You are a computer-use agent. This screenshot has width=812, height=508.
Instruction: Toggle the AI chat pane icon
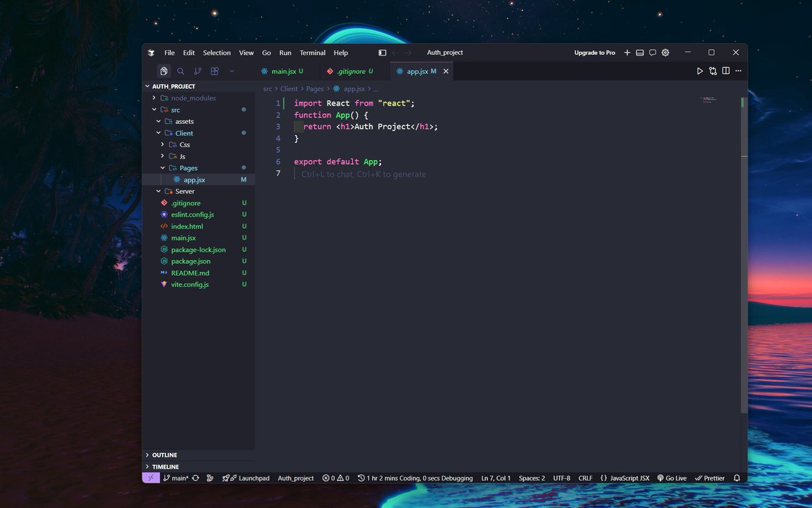(x=652, y=53)
